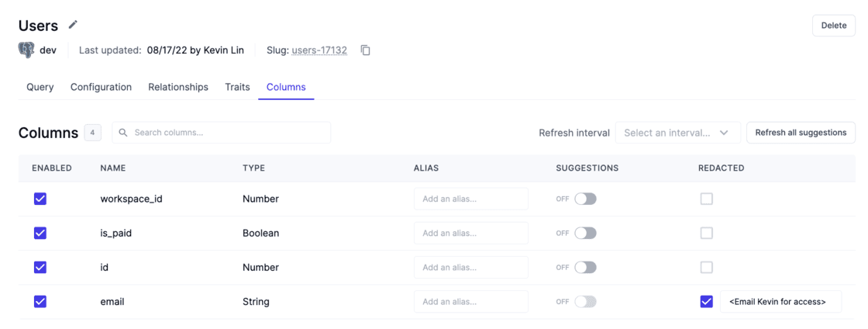Switch to the Query tab
Screen dimensions: 868x329
(40, 87)
